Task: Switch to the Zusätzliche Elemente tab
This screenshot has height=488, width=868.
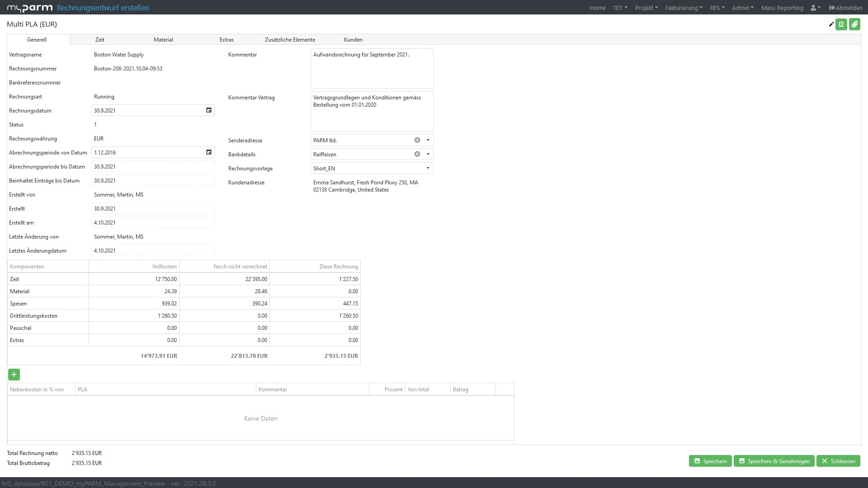Action: coord(290,40)
